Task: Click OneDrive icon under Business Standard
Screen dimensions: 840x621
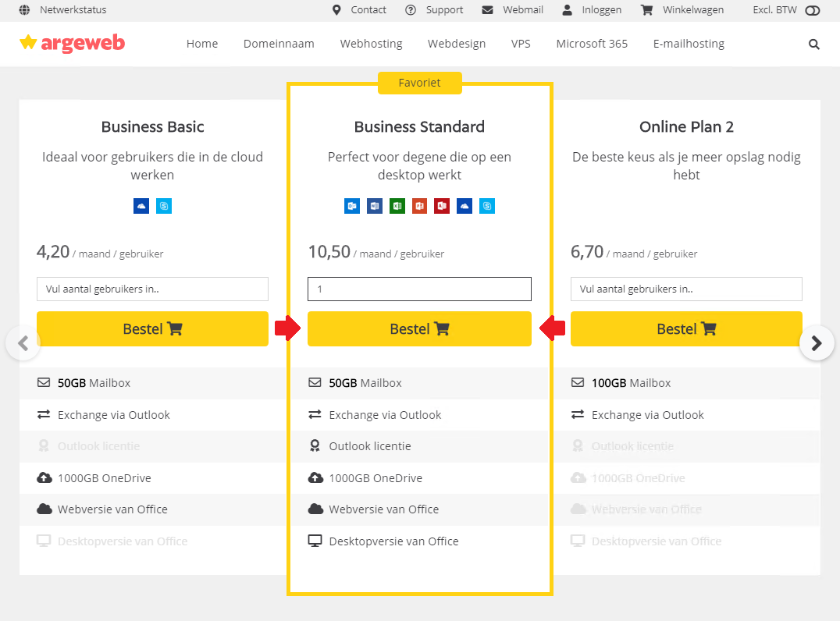Action: [464, 206]
